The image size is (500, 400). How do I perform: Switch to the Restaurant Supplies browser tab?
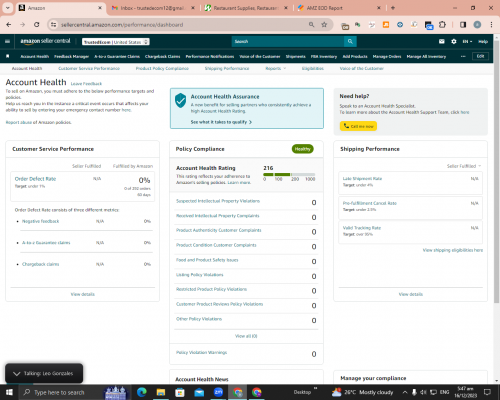[x=246, y=8]
